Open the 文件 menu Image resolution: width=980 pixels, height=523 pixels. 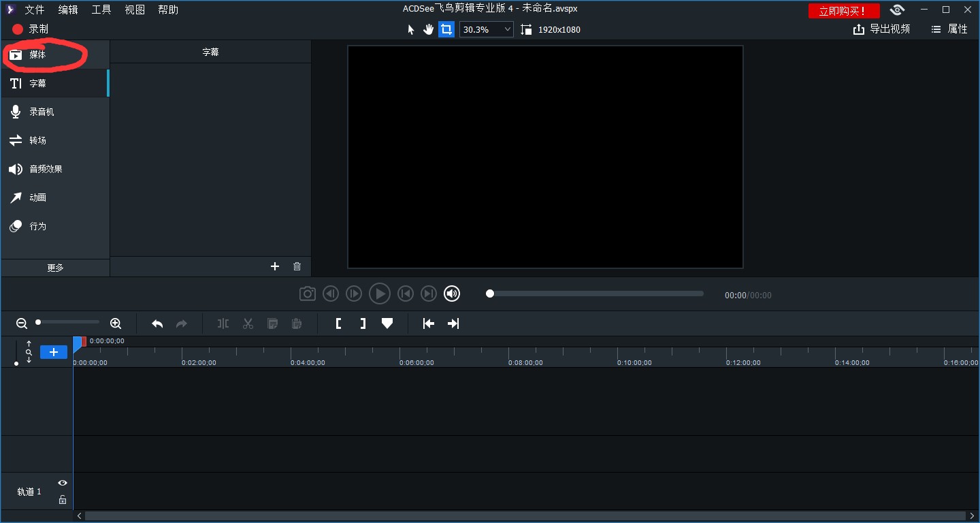point(34,10)
